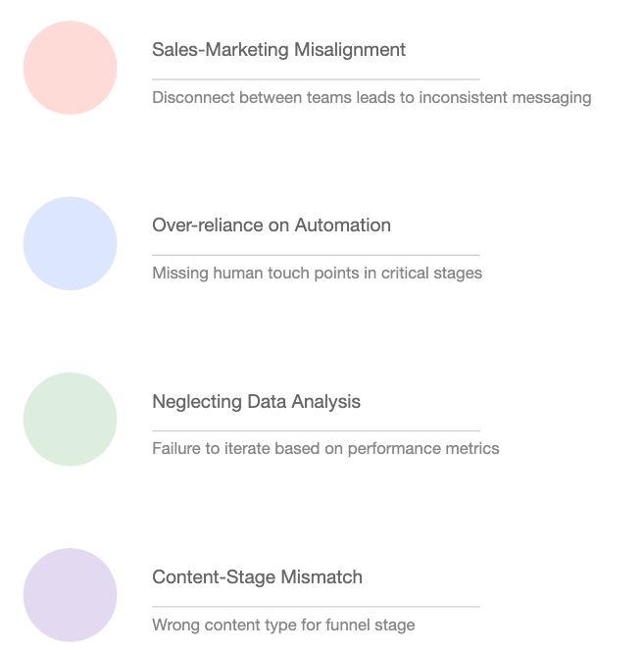Click divider line under Sales-Marketing Misalignment
This screenshot has height=650, width=644.
pyautogui.click(x=317, y=79)
